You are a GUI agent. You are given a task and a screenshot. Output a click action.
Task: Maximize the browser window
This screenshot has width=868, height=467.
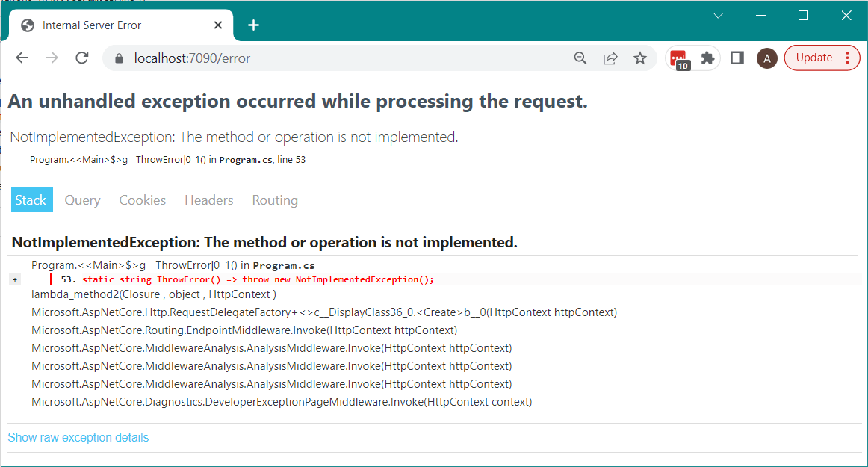point(803,16)
